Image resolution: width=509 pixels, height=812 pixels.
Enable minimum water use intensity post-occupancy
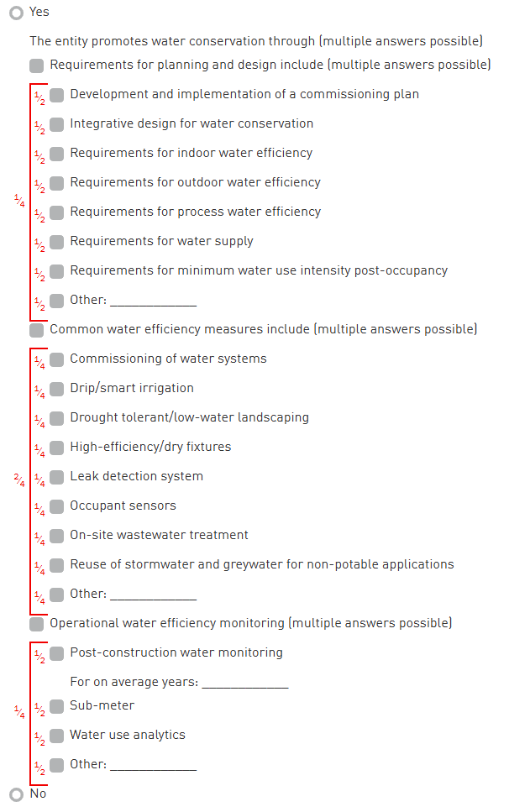tap(56, 271)
